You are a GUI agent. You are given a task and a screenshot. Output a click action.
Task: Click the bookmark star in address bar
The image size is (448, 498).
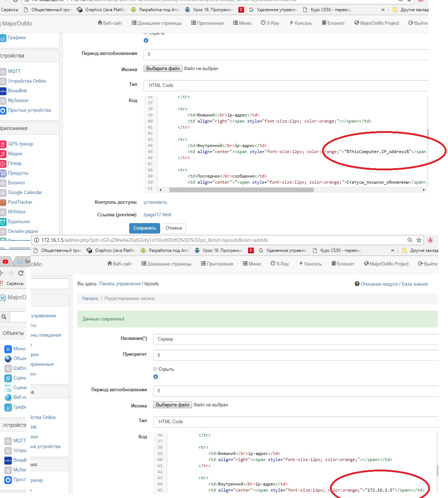[419, 240]
